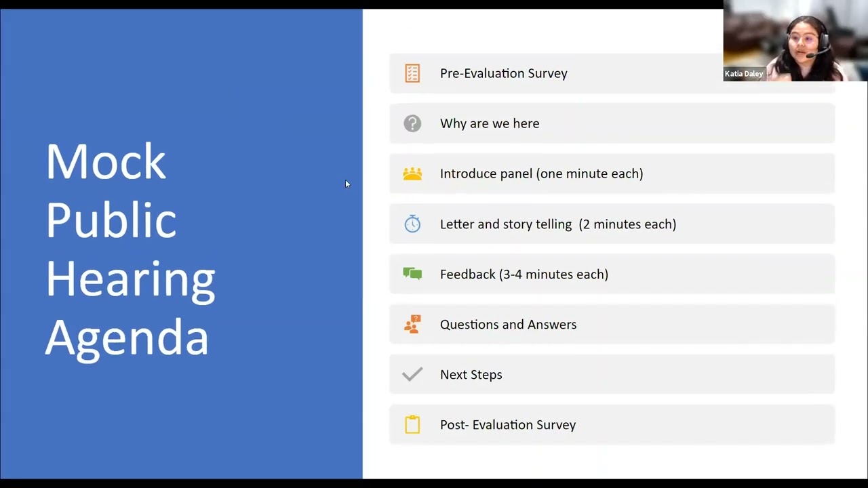Image resolution: width=868 pixels, height=488 pixels.
Task: Click Katia Daley's webcam video thumbnail
Action: point(795,41)
